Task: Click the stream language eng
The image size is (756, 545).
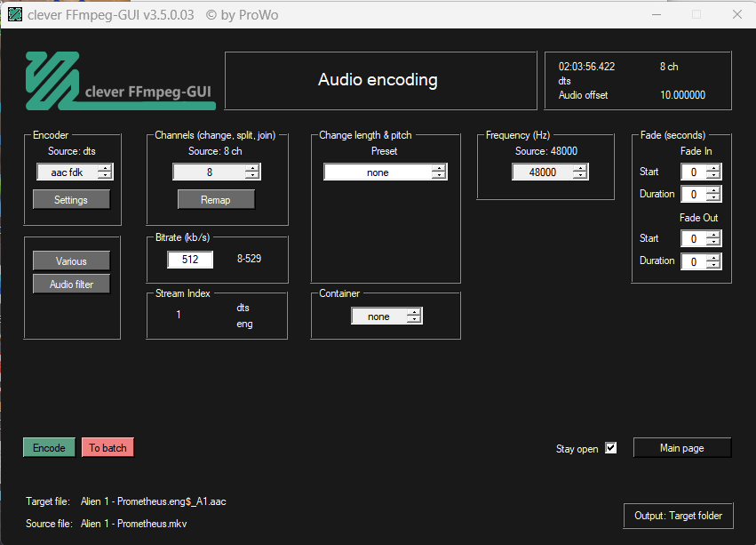Action: click(x=244, y=324)
